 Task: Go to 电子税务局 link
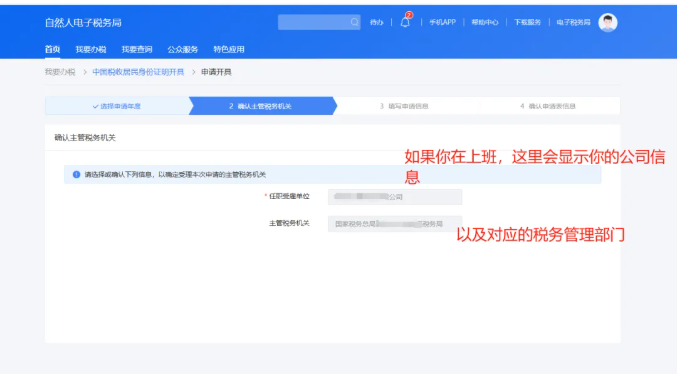click(x=573, y=22)
